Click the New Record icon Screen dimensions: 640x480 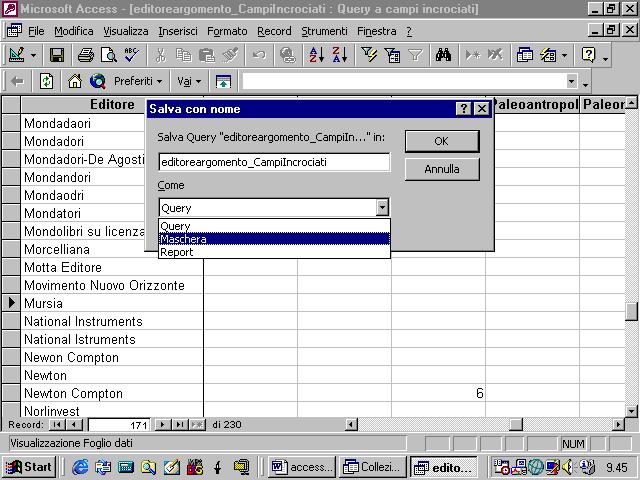point(472,55)
